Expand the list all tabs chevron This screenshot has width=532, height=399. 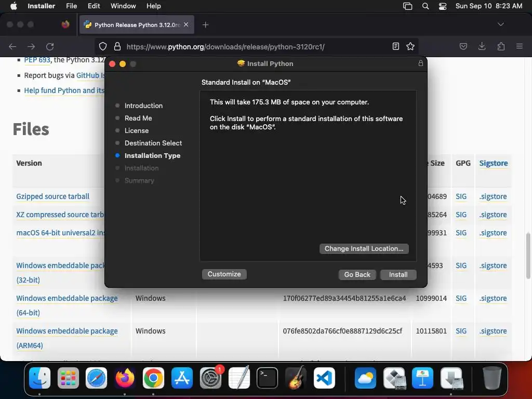pyautogui.click(x=500, y=24)
